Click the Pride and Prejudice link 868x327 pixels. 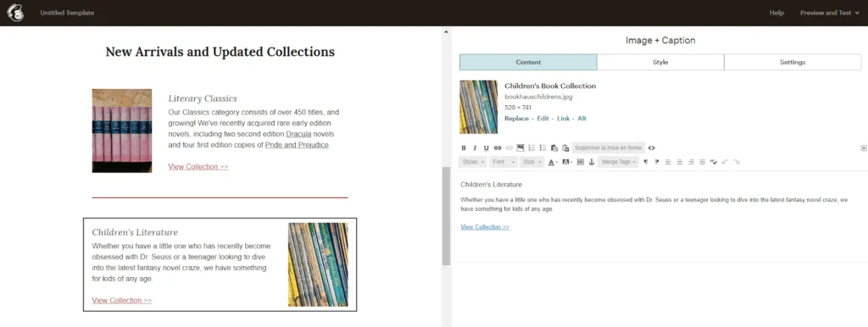pyautogui.click(x=297, y=145)
